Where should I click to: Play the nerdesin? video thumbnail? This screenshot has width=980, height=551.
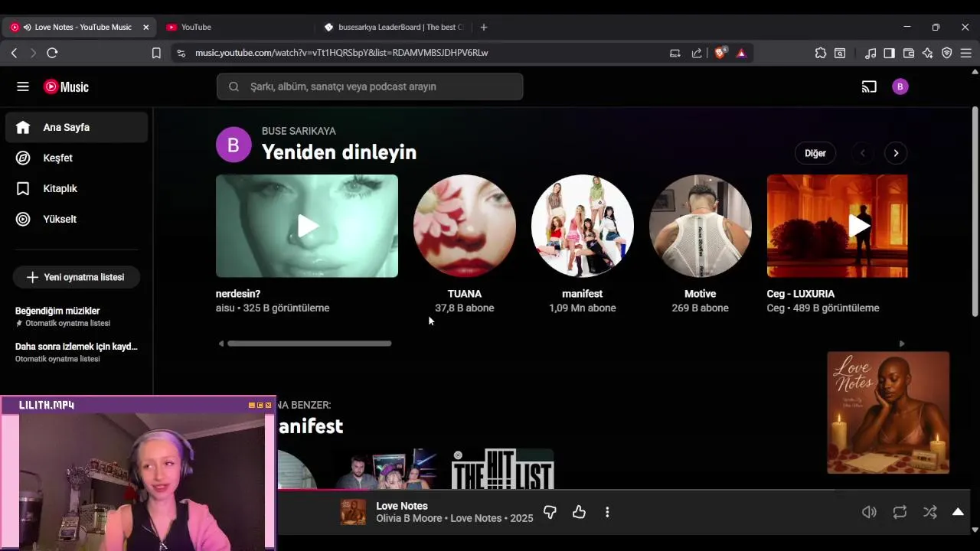tap(307, 226)
